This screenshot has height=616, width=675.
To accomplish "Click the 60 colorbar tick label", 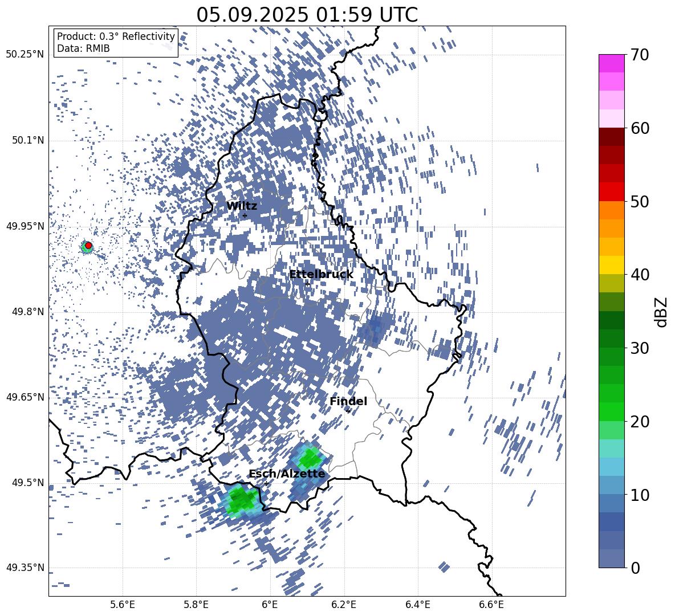I will [x=640, y=128].
